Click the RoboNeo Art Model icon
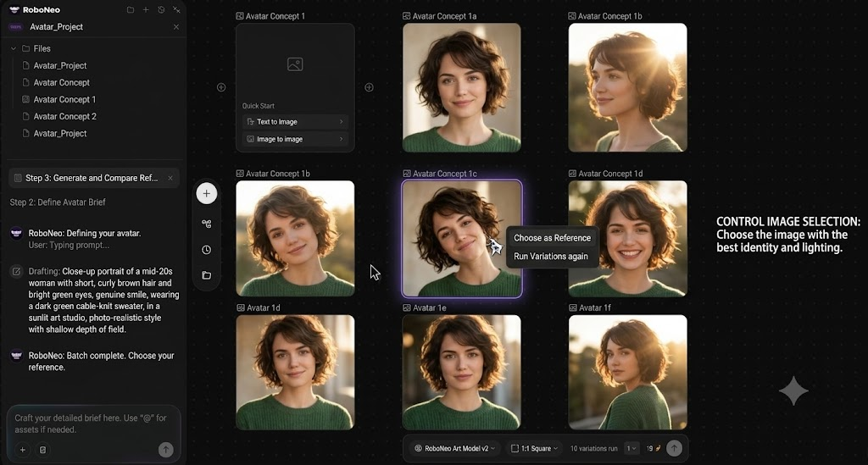This screenshot has height=465, width=868. 419,448
